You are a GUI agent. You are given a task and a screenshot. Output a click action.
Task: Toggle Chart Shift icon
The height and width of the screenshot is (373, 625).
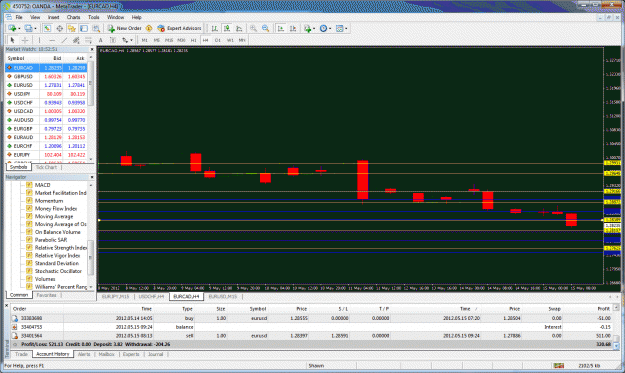click(x=293, y=28)
